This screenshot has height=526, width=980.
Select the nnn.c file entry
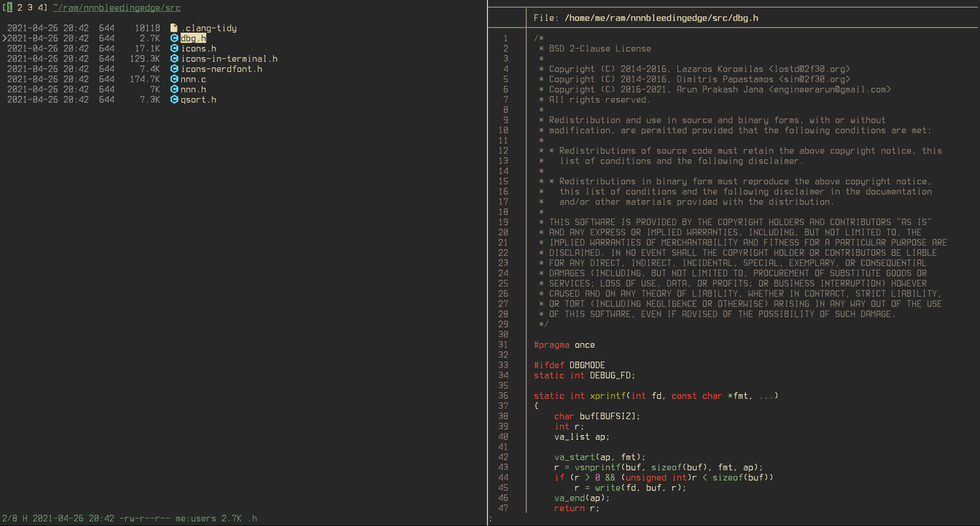point(193,79)
